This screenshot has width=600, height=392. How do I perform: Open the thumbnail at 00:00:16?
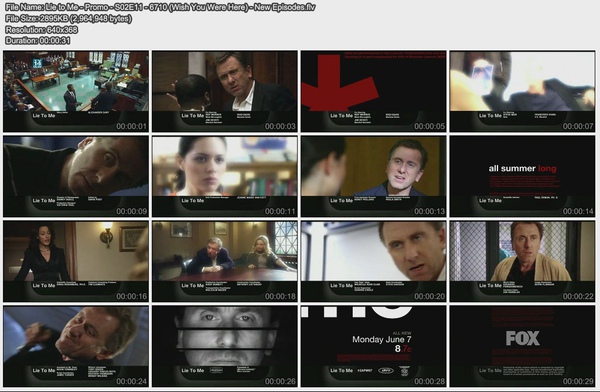pyautogui.click(x=76, y=261)
